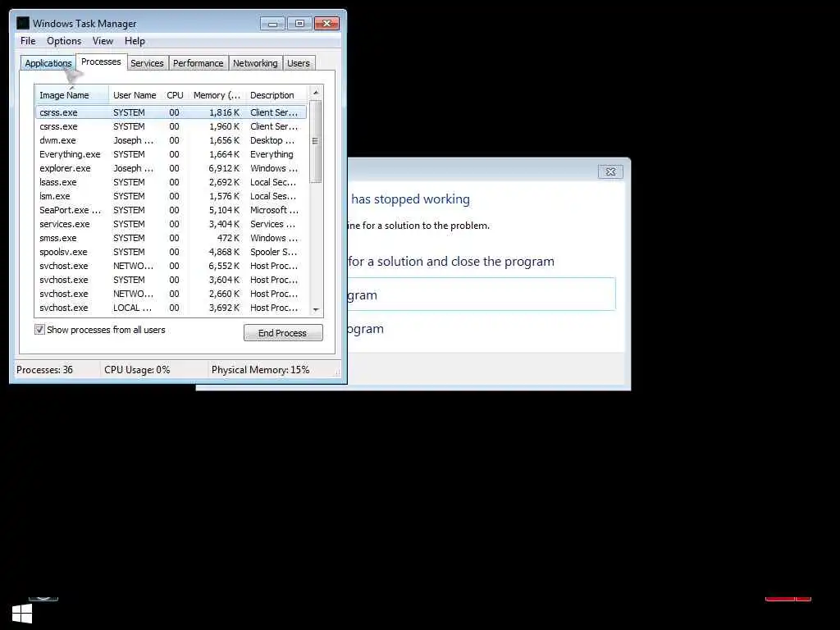Sort by CPU column header
This screenshot has height=630, width=840.
[176, 95]
